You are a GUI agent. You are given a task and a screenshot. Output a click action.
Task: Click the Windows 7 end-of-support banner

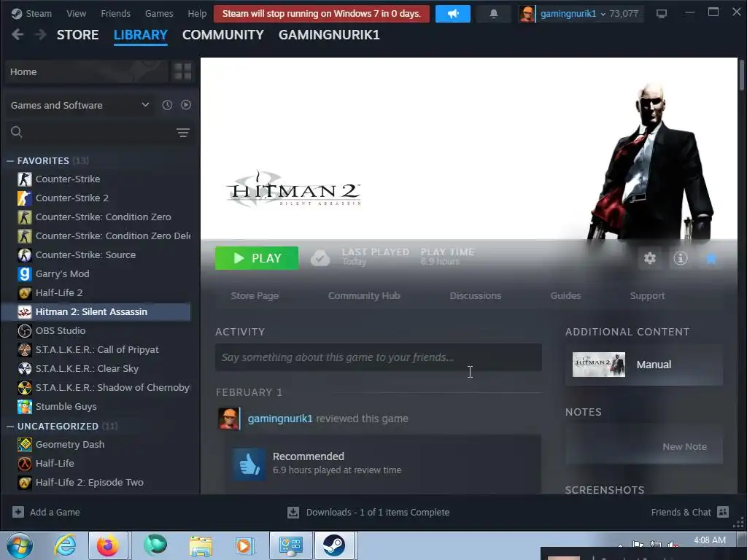coord(322,14)
